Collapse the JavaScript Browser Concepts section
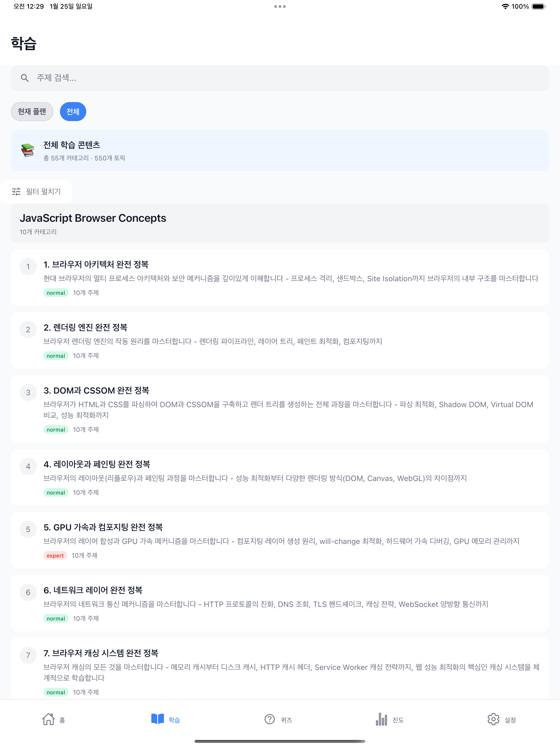Viewport: 560px width, 747px height. pos(280,223)
